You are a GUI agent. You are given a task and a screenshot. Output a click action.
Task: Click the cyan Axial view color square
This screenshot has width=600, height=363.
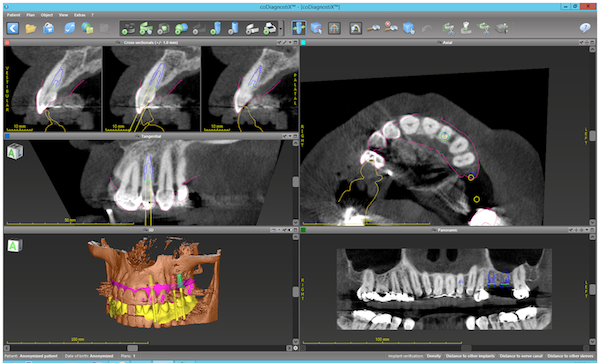(303, 42)
